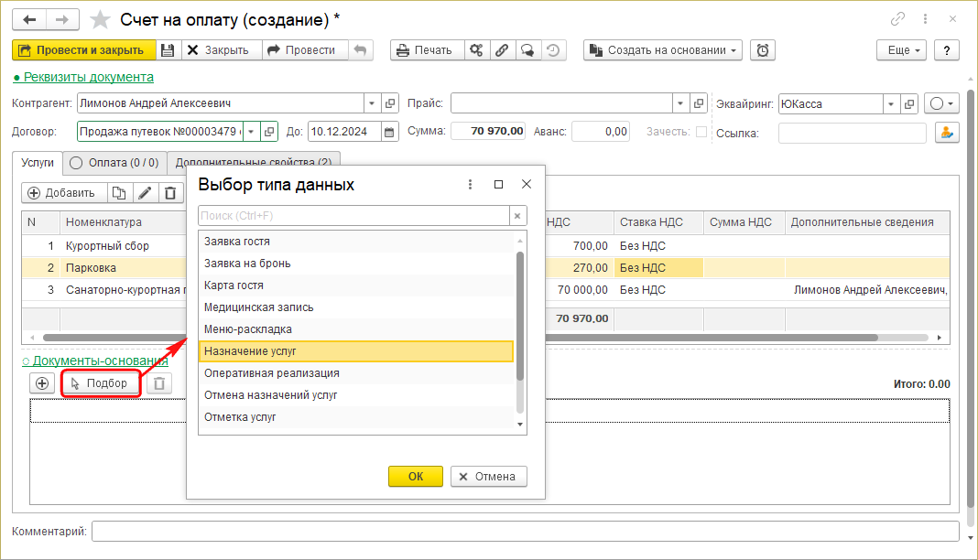The image size is (978, 560).
Task: Click the chain link icon in toolbar
Action: click(x=502, y=50)
